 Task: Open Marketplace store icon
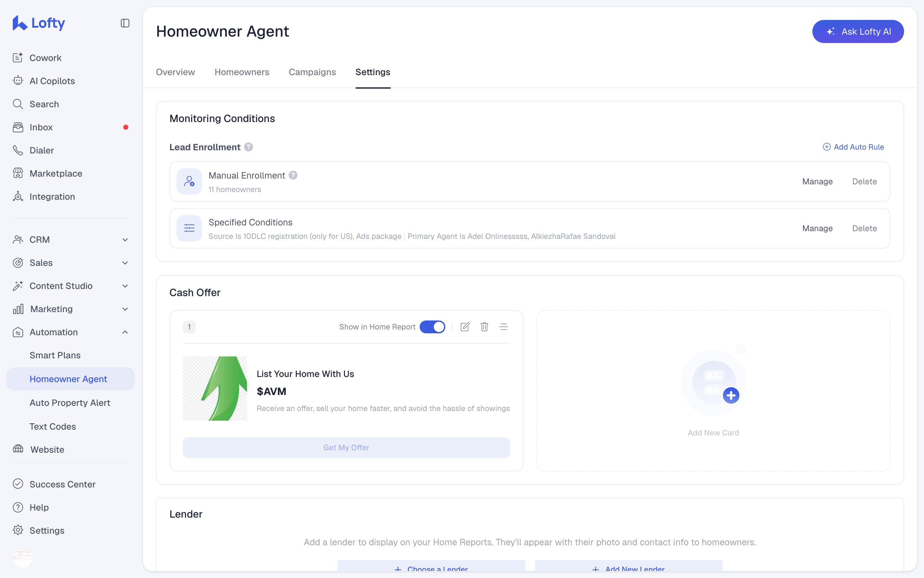point(18,173)
